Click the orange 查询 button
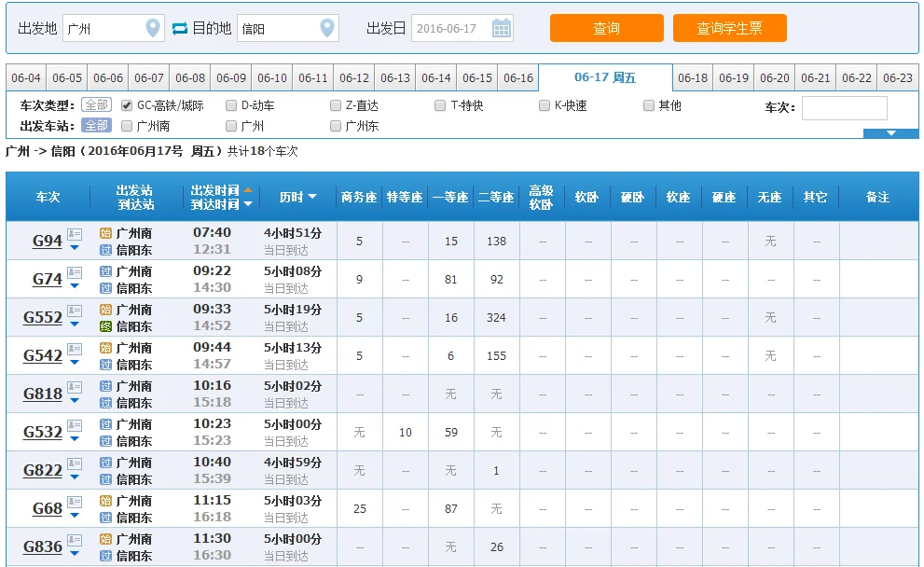The height and width of the screenshot is (567, 924). click(607, 28)
